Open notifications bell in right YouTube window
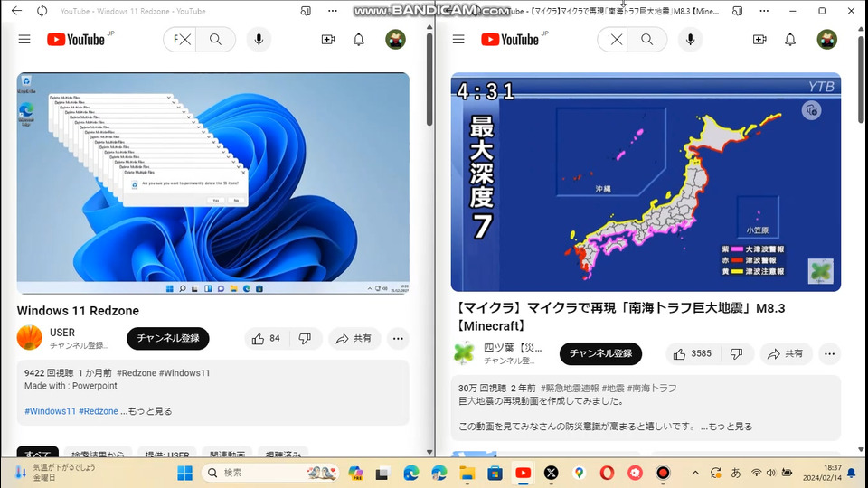868x488 pixels. (790, 39)
